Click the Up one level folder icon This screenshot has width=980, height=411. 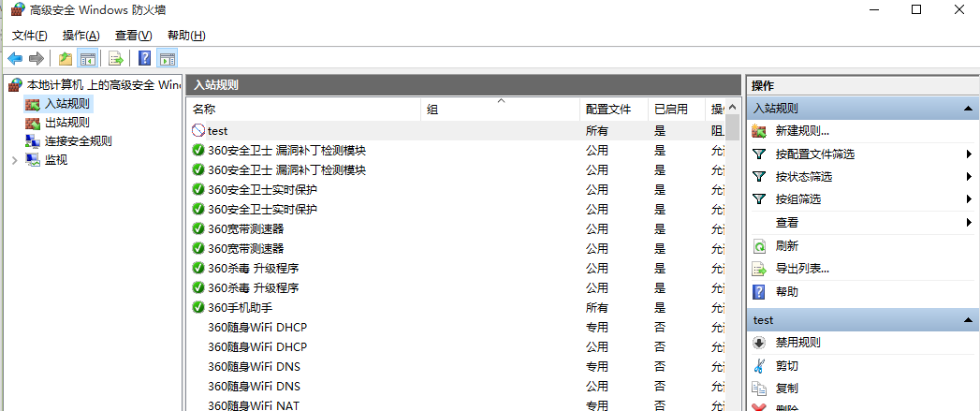(65, 59)
